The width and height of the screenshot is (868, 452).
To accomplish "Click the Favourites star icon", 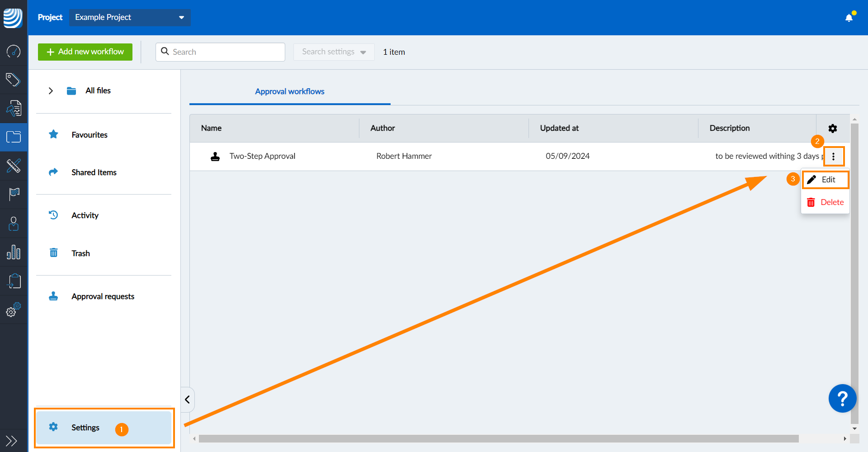I will (53, 134).
